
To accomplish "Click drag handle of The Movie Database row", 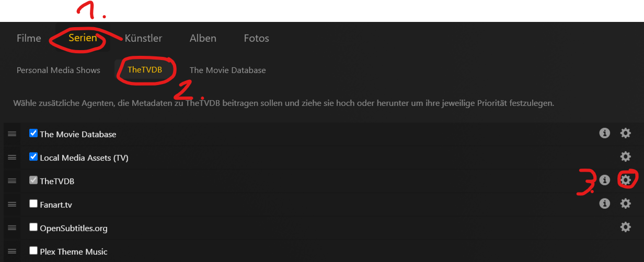I will (11, 134).
